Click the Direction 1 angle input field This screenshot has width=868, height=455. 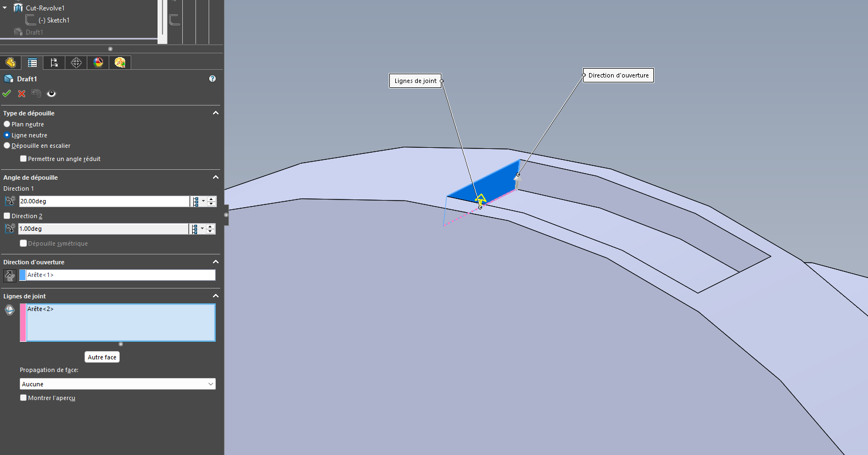(104, 201)
